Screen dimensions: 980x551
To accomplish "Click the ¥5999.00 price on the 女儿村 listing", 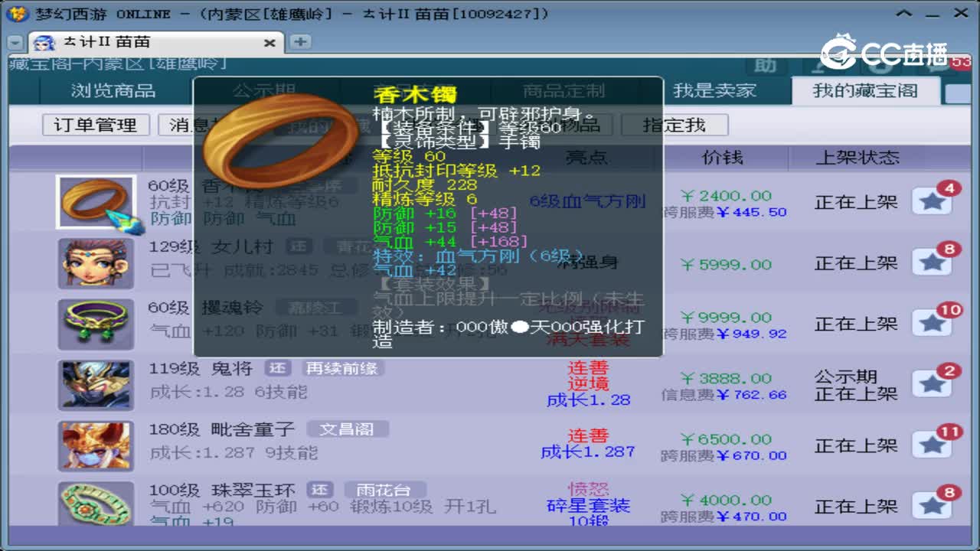I will [725, 263].
